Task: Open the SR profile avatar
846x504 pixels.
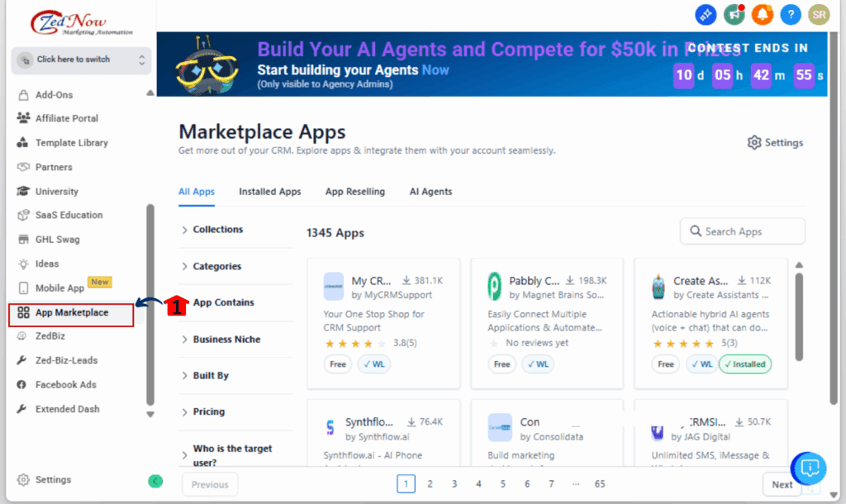Action: click(819, 15)
